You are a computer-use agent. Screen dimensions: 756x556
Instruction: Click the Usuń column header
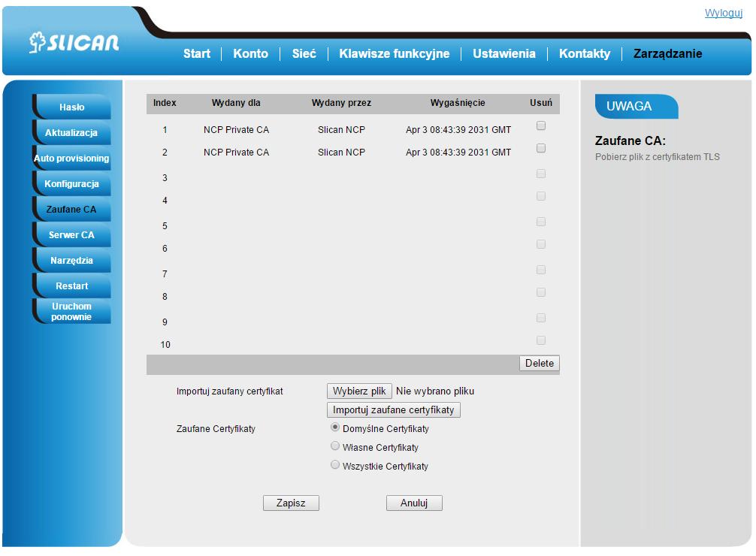click(x=541, y=103)
